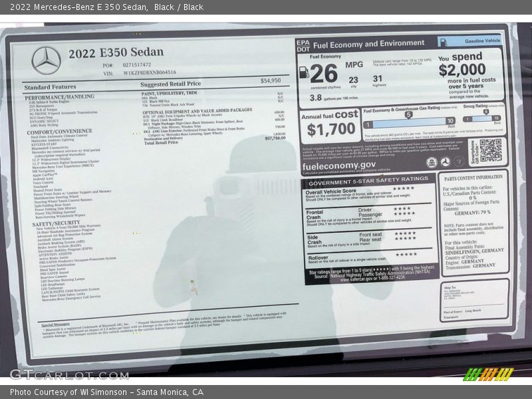The width and height of the screenshot is (532, 399).
Task: Click the 'PERFORMANCE/HANDLING' heading
Action: tap(59, 97)
